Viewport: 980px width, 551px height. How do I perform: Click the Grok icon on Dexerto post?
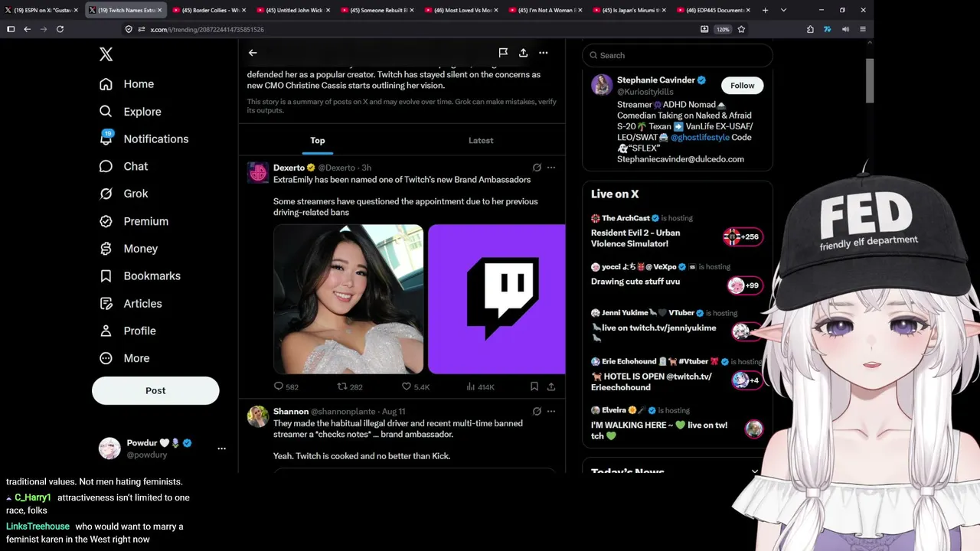(537, 168)
